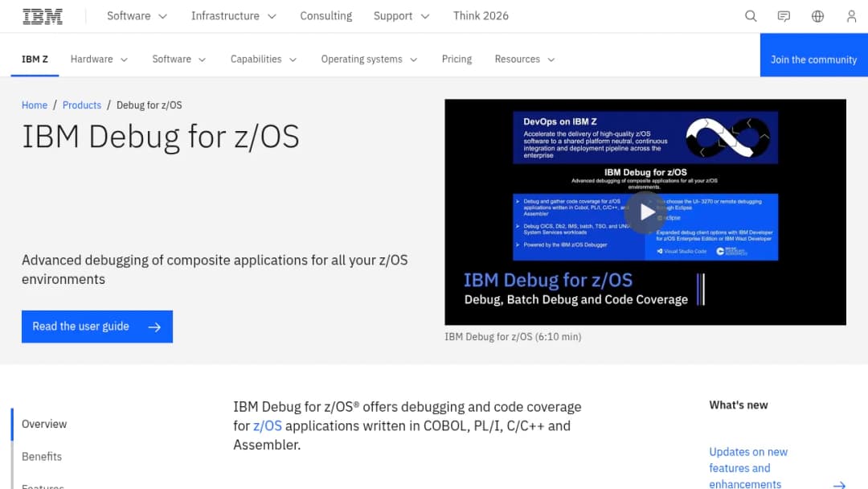
Task: Expand the IBM Z Software submenu
Action: click(178, 60)
